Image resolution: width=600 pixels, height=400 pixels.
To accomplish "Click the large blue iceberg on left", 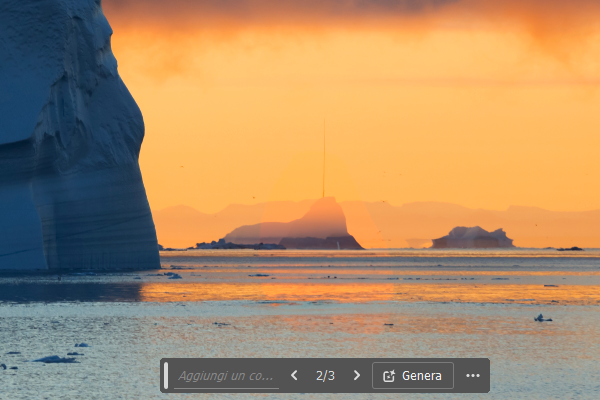I will click(x=70, y=140).
